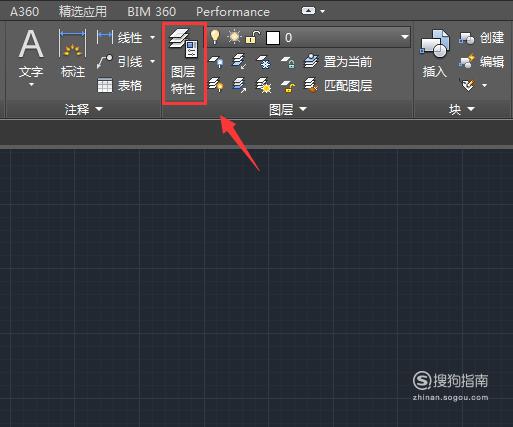Switch to the BIM 360 tab

point(152,12)
